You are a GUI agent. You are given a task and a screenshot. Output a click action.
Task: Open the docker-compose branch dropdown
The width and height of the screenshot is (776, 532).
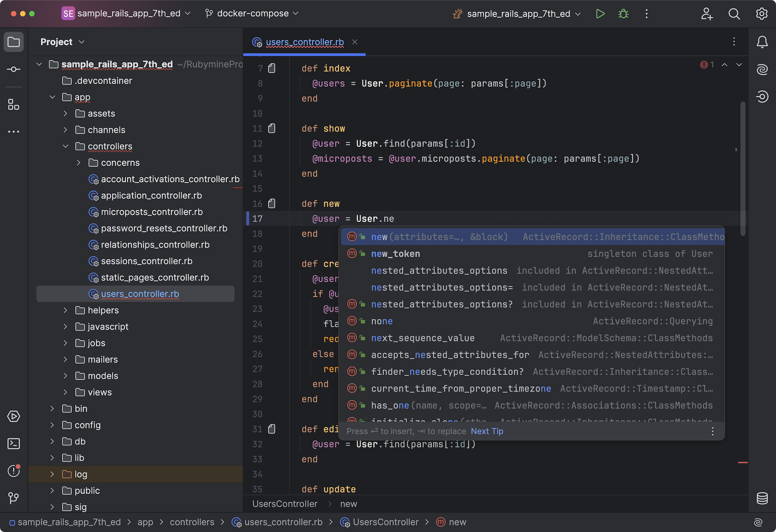(253, 14)
